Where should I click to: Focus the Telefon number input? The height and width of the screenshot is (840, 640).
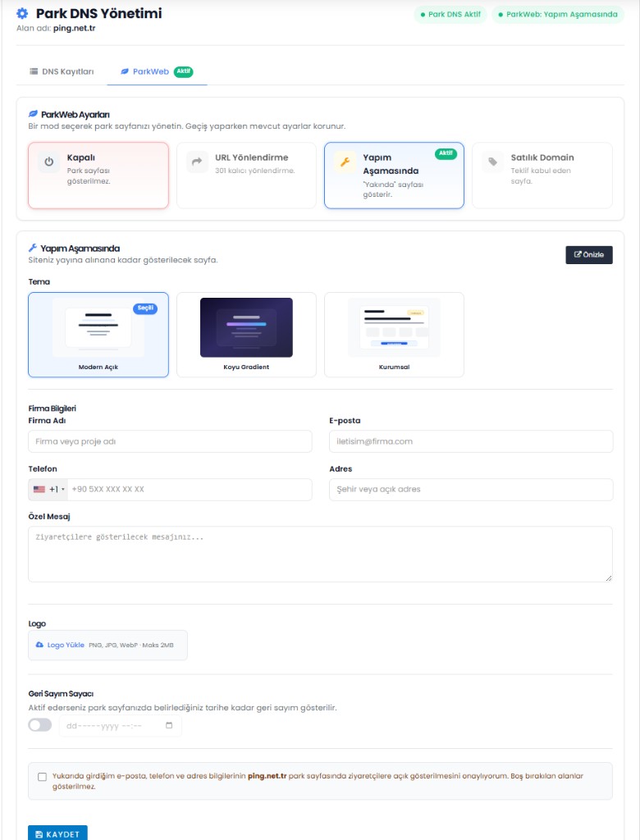(190, 489)
